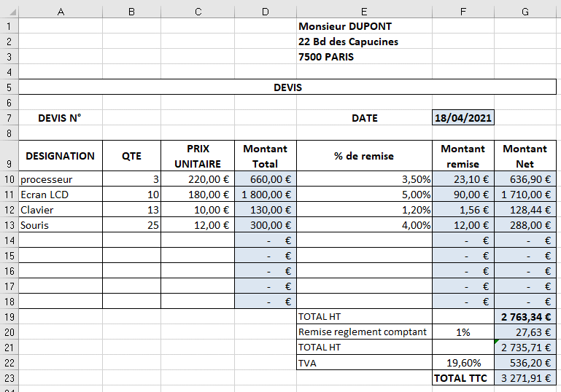Select the '% de remise' header cell

363,156
